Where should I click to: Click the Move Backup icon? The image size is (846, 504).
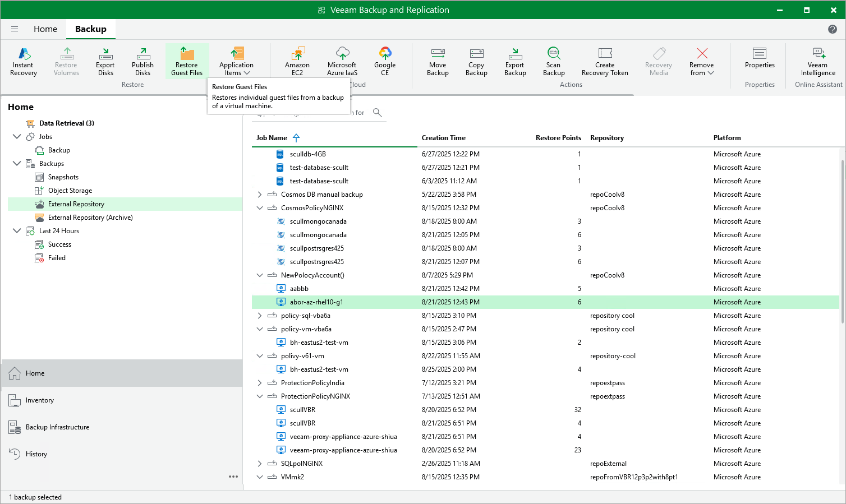point(438,61)
